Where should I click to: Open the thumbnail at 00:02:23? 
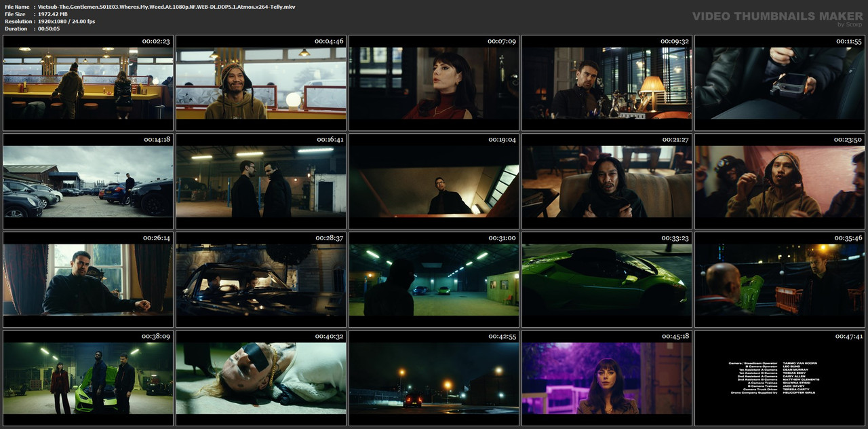88,83
